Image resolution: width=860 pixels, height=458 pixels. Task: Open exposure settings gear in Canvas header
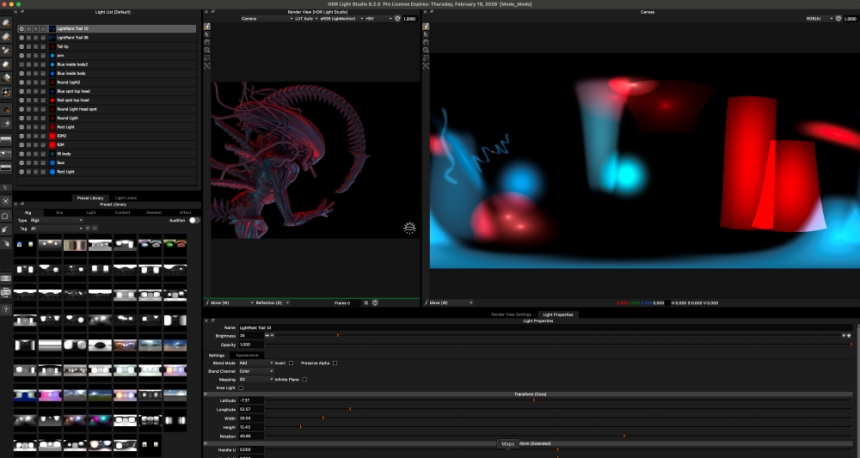tap(838, 19)
